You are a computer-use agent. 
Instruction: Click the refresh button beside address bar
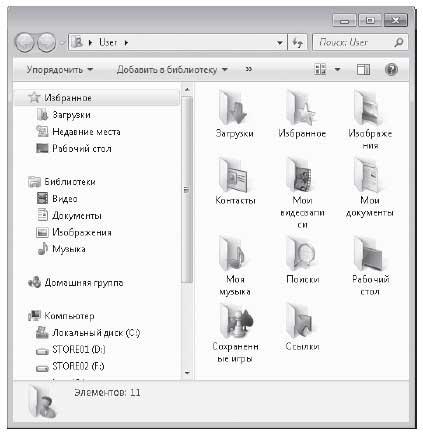tap(297, 42)
